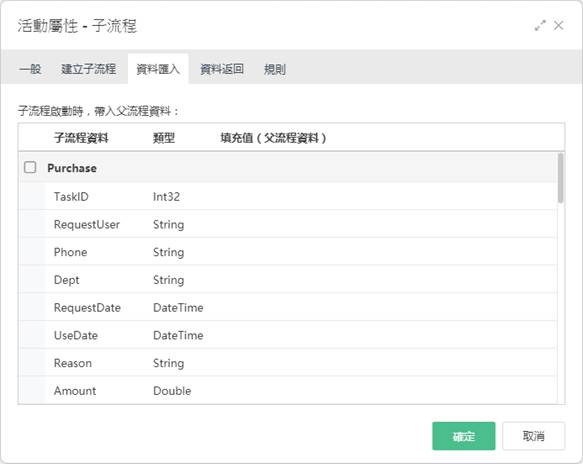
Task: Click the expand dialog arrows icon
Action: click(540, 26)
